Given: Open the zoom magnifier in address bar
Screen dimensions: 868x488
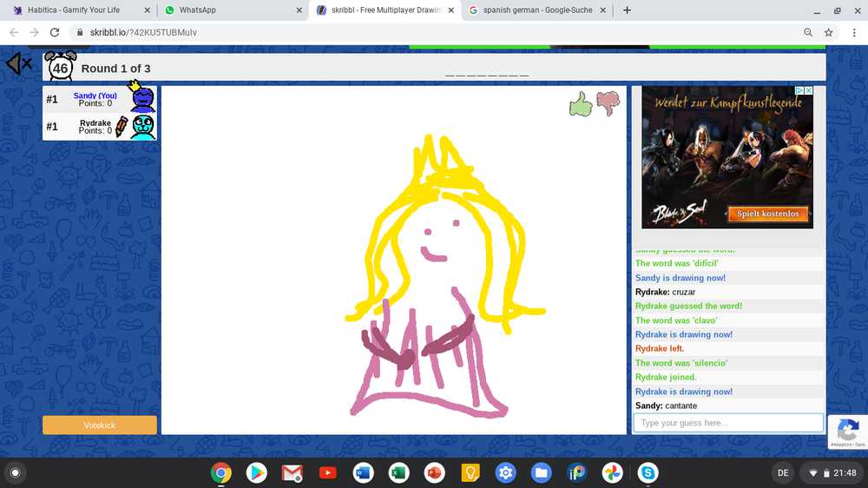Looking at the screenshot, I should [x=808, y=32].
